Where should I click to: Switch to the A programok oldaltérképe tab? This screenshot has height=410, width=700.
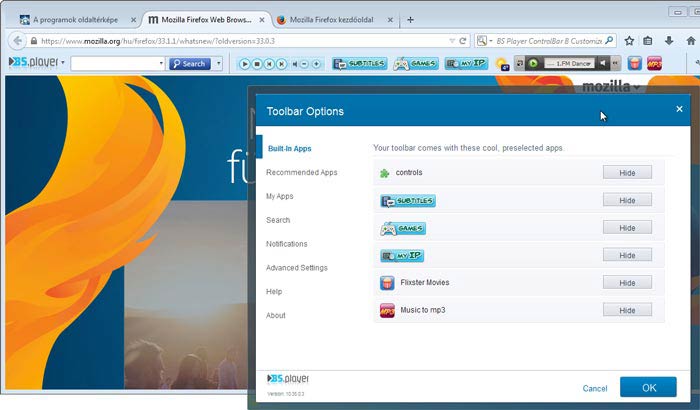[x=75, y=20]
